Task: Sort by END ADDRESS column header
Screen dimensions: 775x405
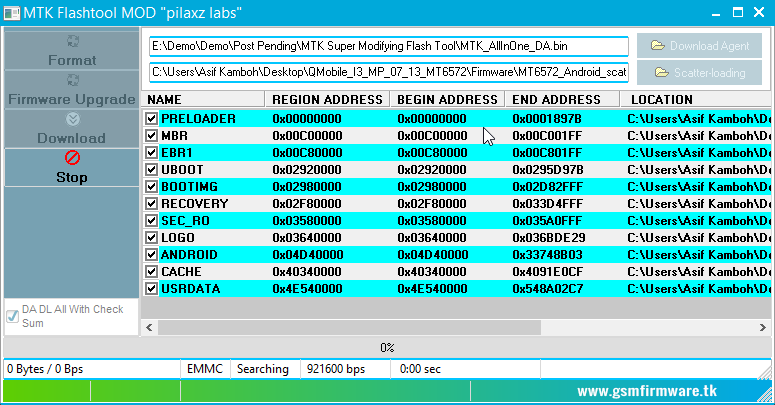Action: pos(562,99)
